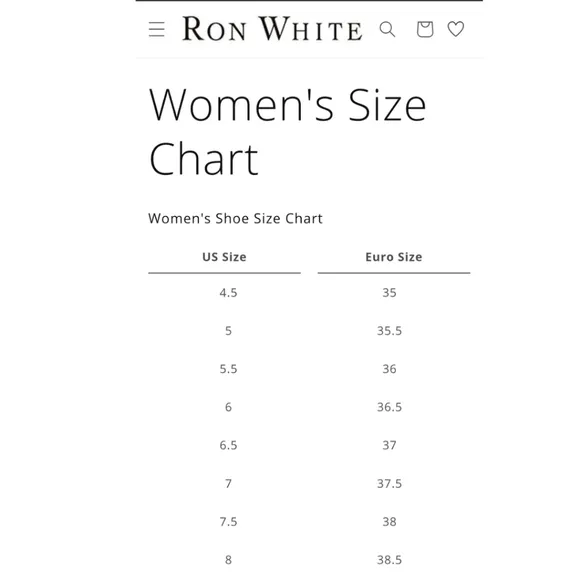Open the hamburger navigation menu
580x580 pixels.
coord(156,29)
